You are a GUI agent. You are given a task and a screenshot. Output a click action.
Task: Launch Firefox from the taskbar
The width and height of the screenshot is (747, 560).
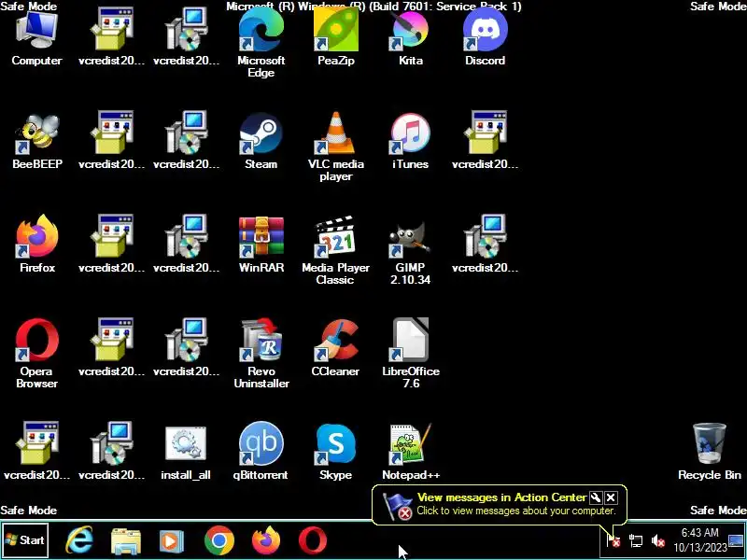(x=266, y=540)
